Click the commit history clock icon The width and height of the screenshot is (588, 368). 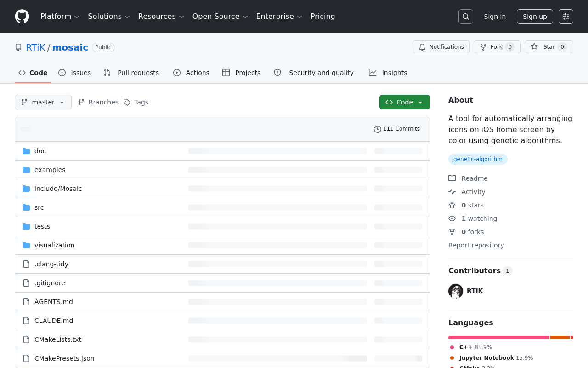(378, 129)
